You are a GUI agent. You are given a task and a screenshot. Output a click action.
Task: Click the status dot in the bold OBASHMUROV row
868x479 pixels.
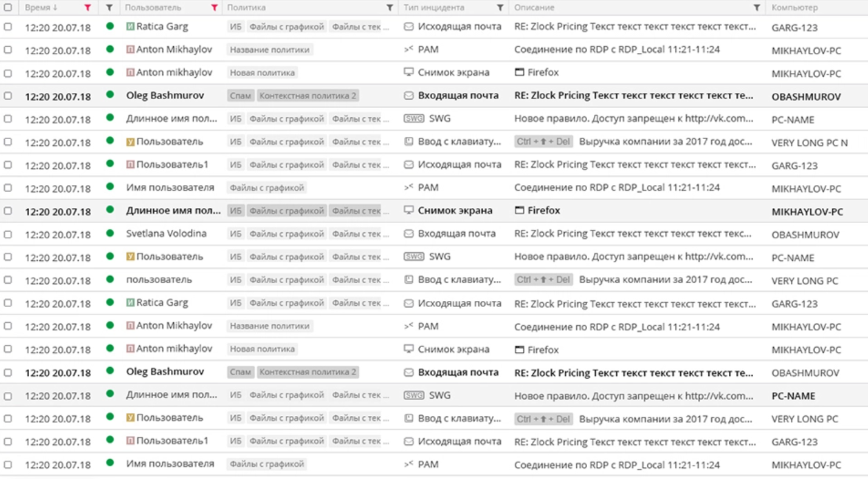pyautogui.click(x=110, y=95)
